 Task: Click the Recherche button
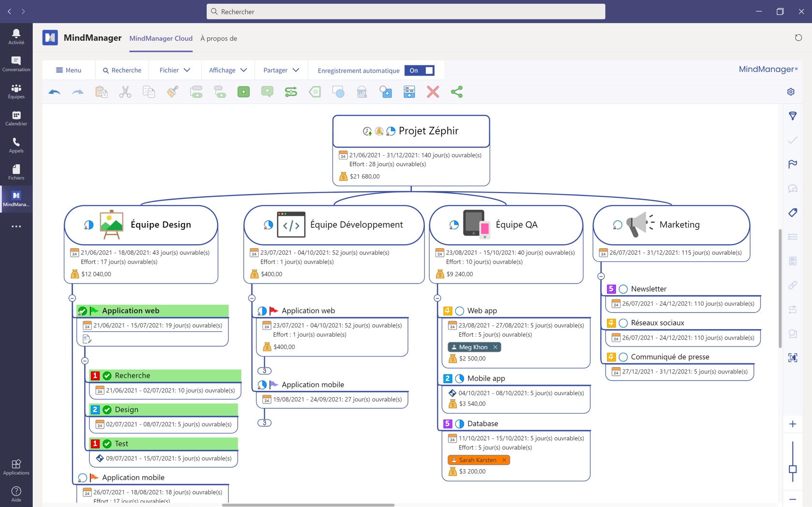(x=122, y=70)
